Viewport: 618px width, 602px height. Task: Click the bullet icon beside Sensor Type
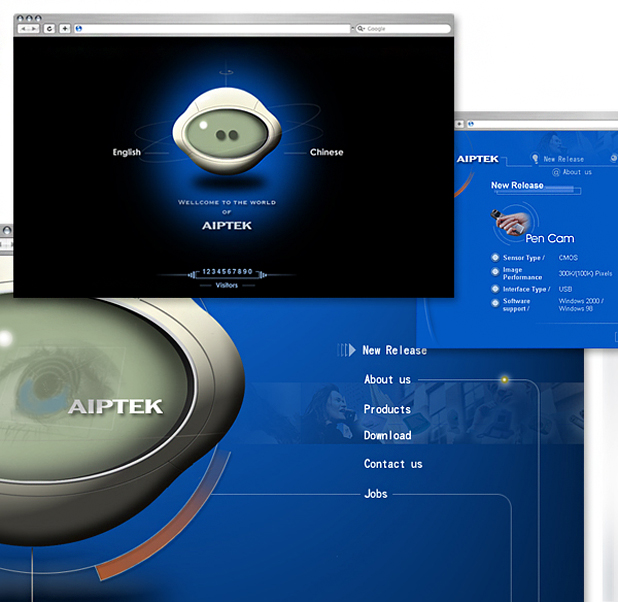pyautogui.click(x=495, y=257)
